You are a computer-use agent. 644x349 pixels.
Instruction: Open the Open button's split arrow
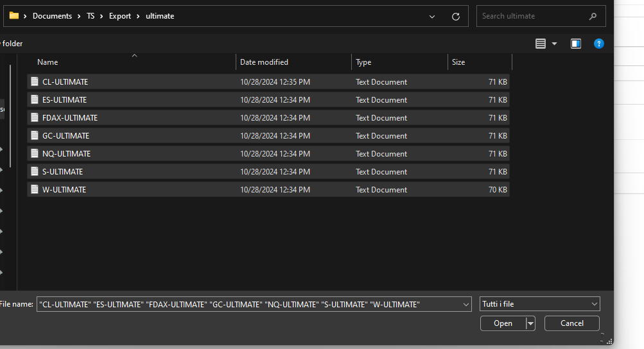pos(530,323)
